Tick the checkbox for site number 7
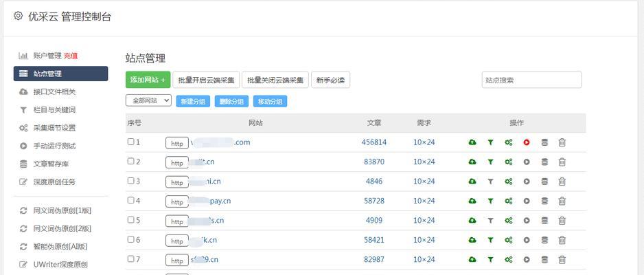The height and width of the screenshot is (275, 644). coord(130,258)
